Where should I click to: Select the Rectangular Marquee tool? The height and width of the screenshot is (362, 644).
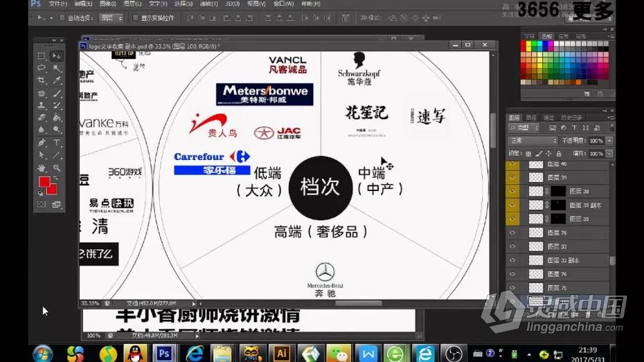coord(42,56)
